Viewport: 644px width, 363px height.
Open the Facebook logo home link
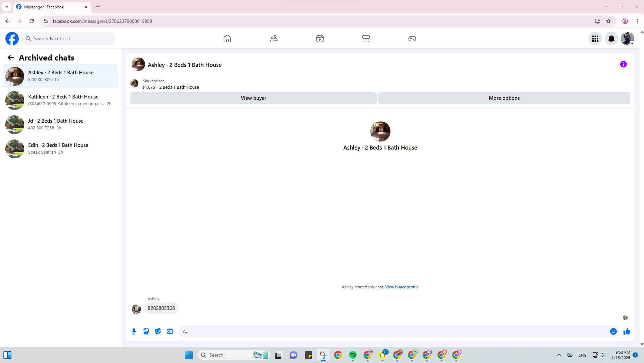(12, 39)
